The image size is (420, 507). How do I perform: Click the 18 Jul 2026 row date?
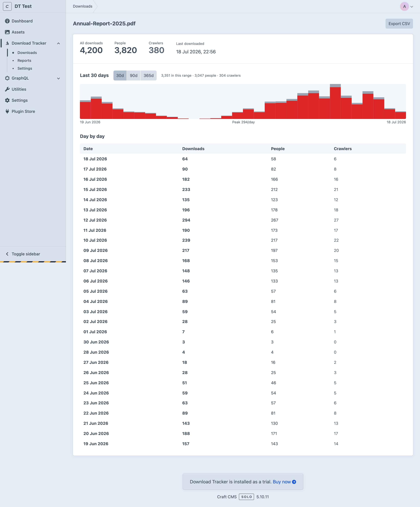[95, 159]
